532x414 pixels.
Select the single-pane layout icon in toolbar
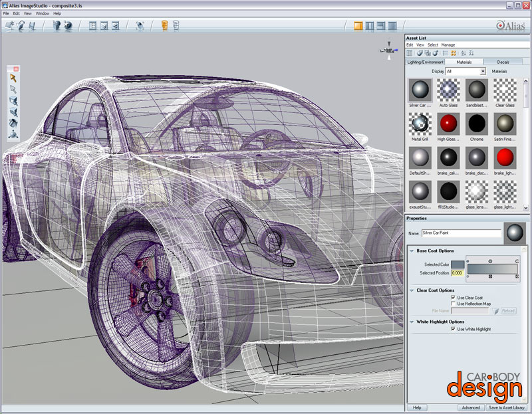pyautogui.click(x=358, y=26)
